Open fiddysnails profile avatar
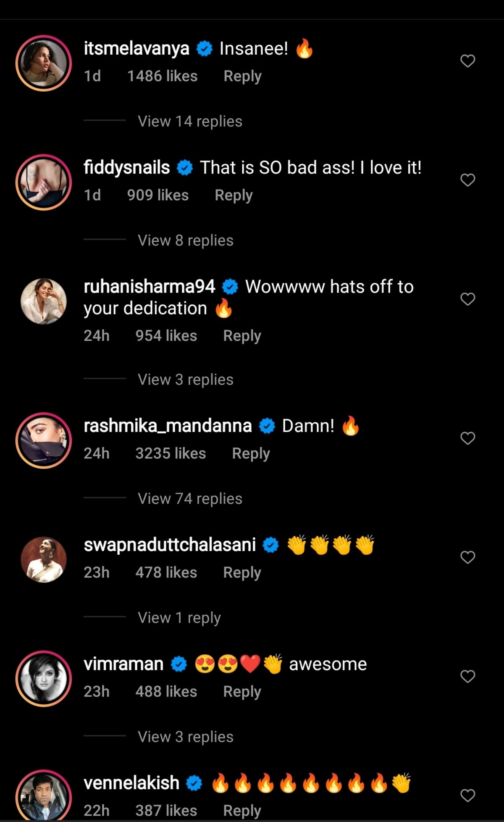Viewport: 504px width, 822px height. pos(44,182)
